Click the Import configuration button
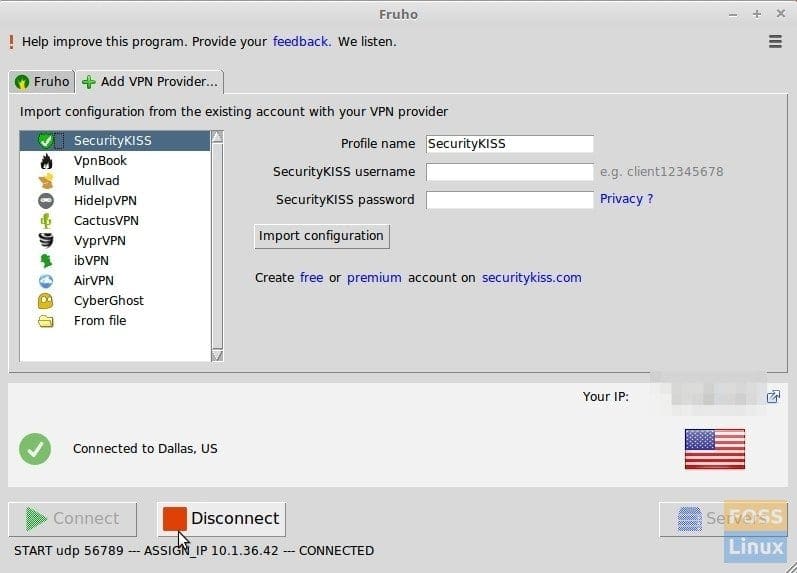 tap(322, 236)
